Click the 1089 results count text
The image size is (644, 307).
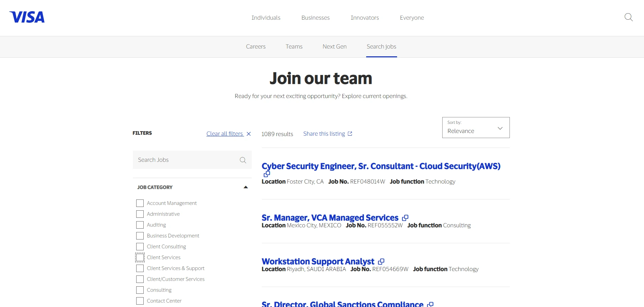(x=277, y=134)
